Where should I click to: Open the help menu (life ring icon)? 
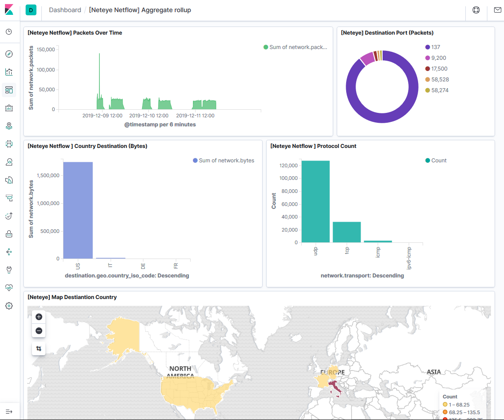point(476,10)
